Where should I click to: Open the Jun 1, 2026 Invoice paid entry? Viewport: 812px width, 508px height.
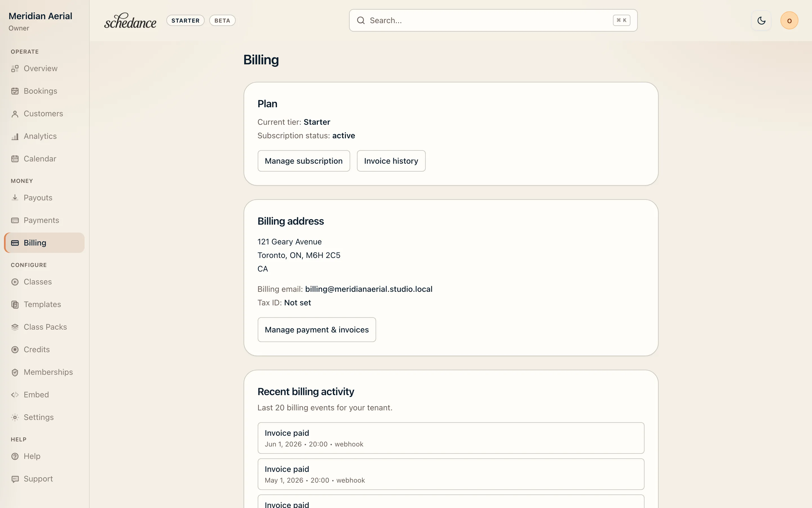[451, 438]
